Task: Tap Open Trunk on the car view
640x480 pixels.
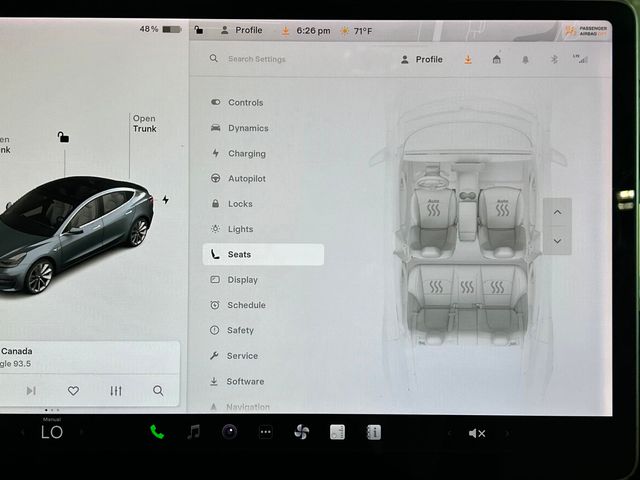Action: pos(144,124)
